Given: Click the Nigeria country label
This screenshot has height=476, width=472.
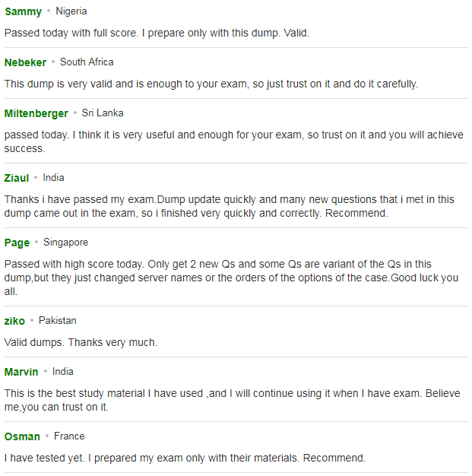Looking at the screenshot, I should [71, 11].
